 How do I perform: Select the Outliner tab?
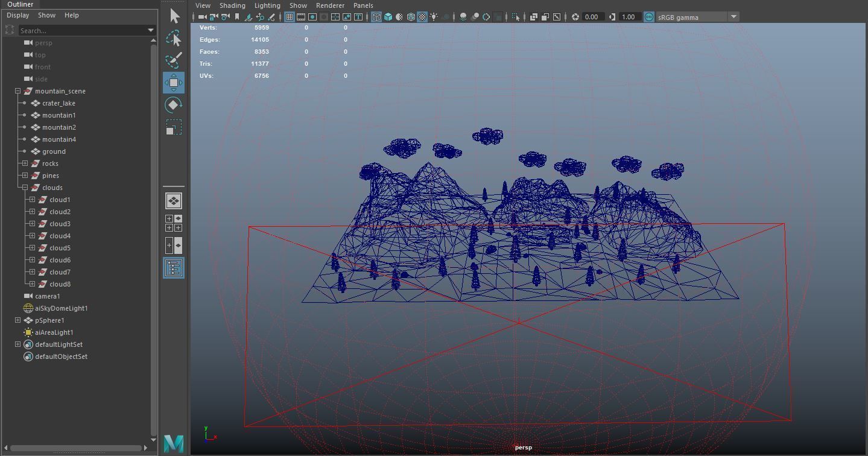pos(20,4)
